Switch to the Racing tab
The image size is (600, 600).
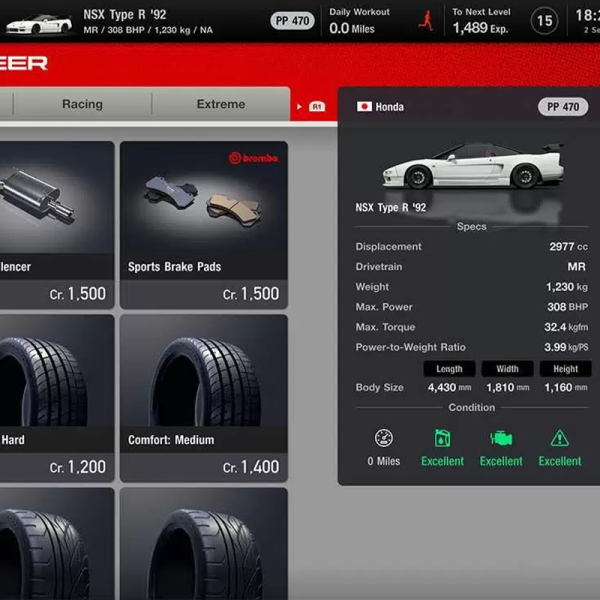pos(82,104)
